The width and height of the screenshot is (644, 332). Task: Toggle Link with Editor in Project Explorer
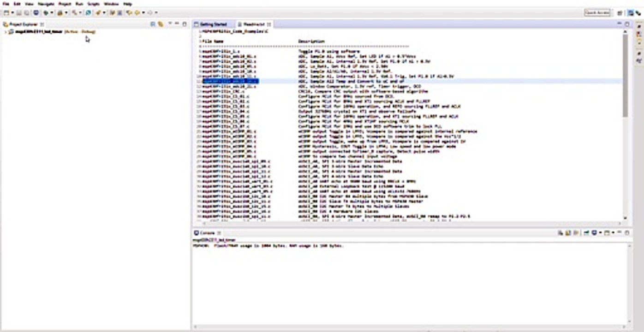pos(161,24)
